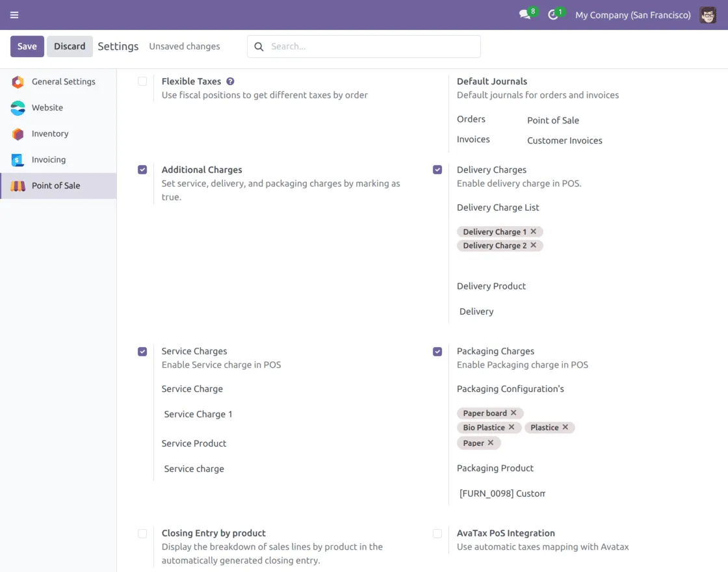Screen dimensions: 728x572
Task: Remove the Delivery Charge 1 tag
Action: pyautogui.click(x=534, y=231)
